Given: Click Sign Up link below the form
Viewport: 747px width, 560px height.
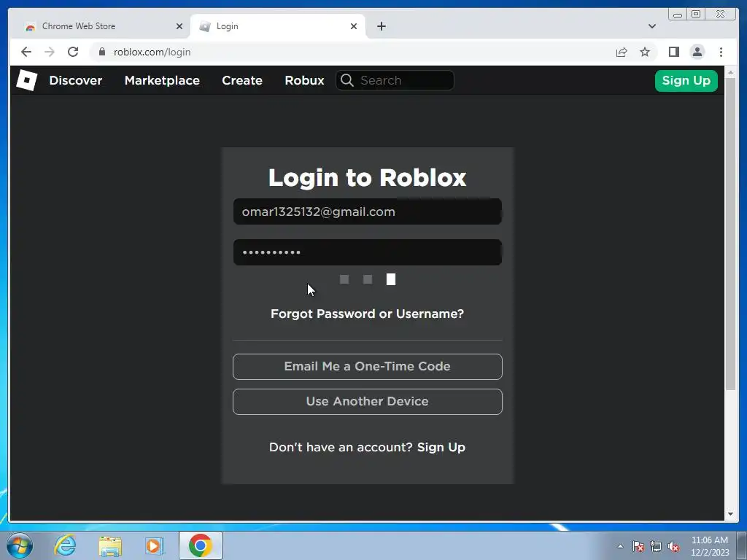Looking at the screenshot, I should click(441, 447).
